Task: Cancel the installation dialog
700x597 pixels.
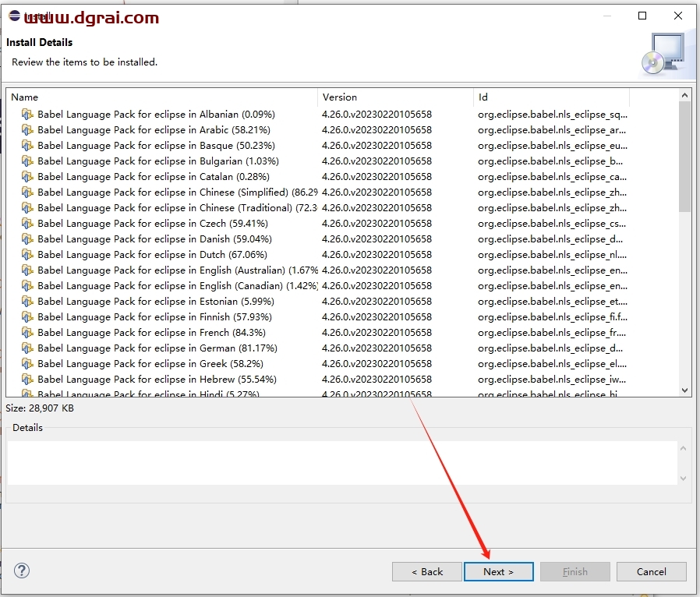Action: click(x=652, y=571)
